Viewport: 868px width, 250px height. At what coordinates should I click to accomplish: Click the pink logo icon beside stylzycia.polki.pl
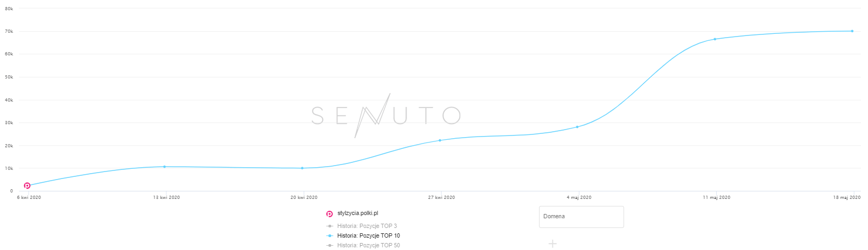[x=330, y=214]
